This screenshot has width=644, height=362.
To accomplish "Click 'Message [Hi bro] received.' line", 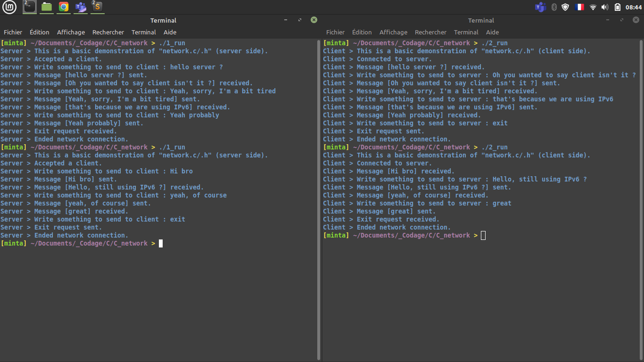I will click(x=389, y=171).
